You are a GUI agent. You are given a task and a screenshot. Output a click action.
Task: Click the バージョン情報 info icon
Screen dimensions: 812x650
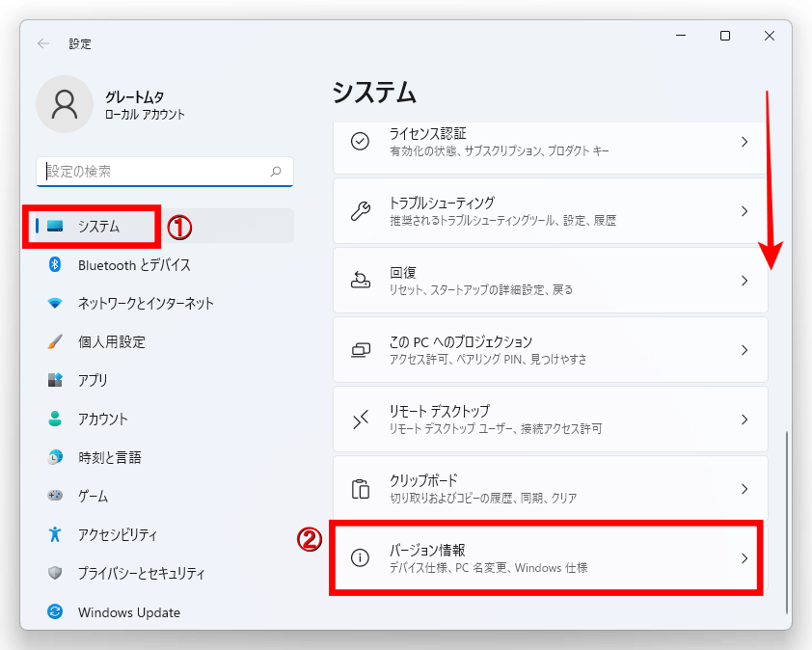coord(360,557)
